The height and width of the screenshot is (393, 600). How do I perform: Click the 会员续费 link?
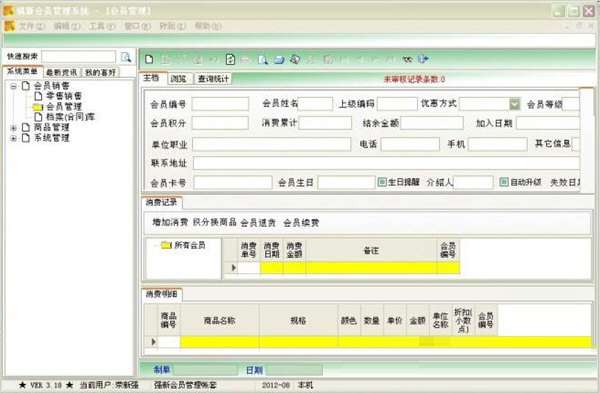(301, 223)
